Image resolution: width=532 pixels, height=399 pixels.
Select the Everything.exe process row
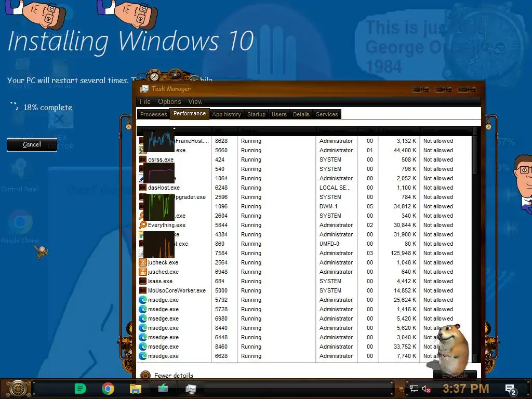point(303,225)
